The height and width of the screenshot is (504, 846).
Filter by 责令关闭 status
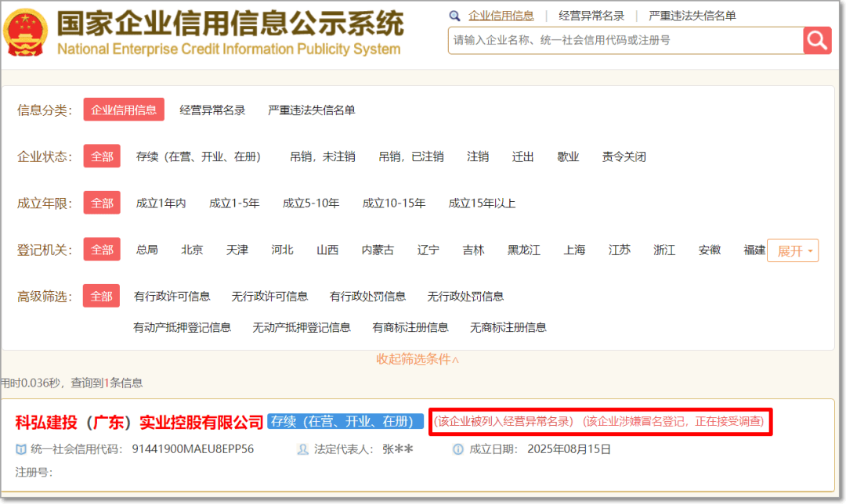(624, 157)
